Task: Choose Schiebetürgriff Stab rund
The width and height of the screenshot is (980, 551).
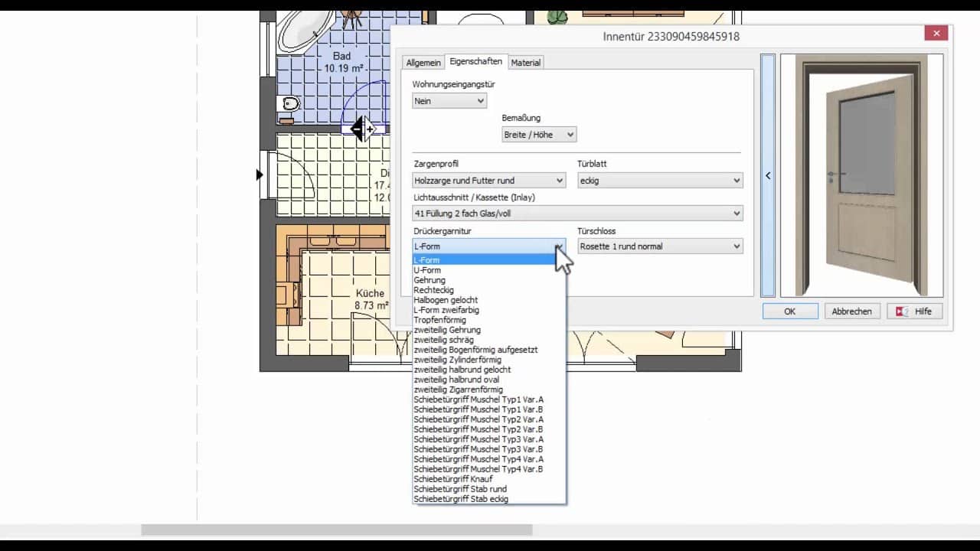Action: click(488, 489)
